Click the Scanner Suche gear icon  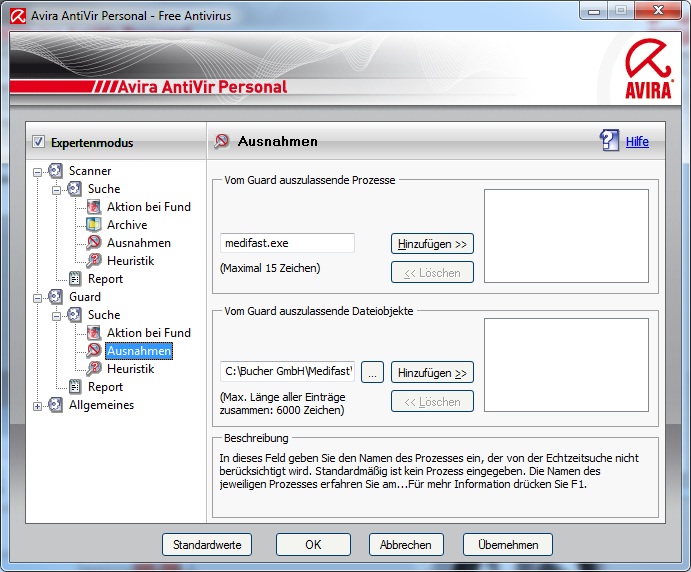click(74, 189)
